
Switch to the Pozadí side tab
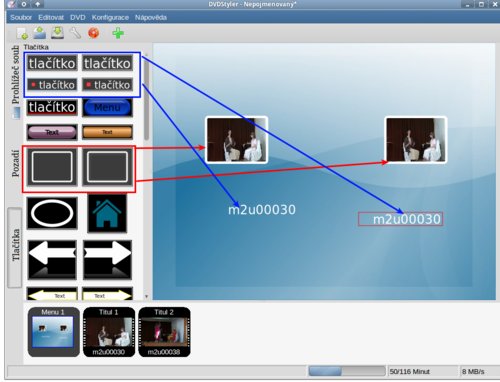pos(15,163)
